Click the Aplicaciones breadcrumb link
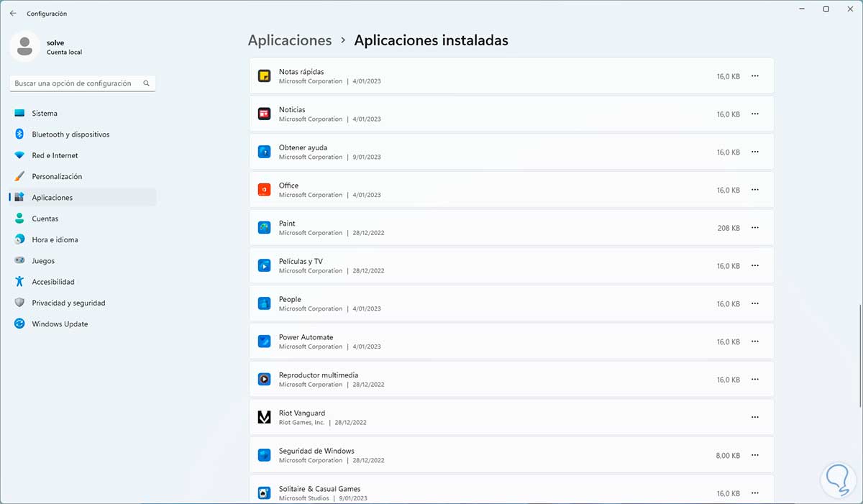The width and height of the screenshot is (863, 504). (x=290, y=40)
